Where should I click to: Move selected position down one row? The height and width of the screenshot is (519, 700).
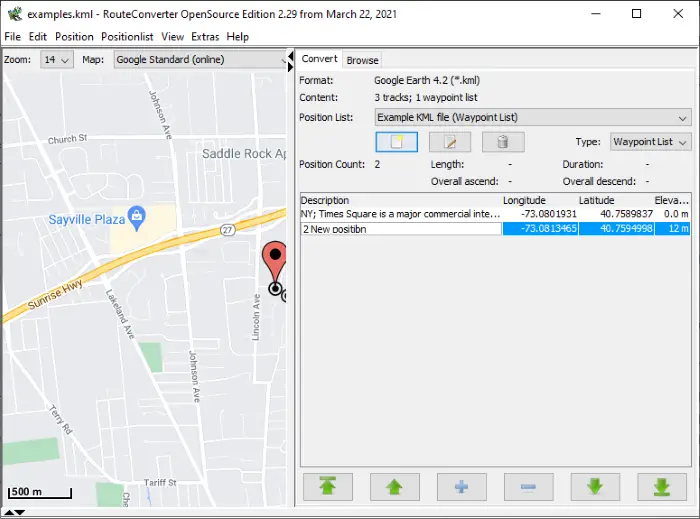pyautogui.click(x=595, y=487)
